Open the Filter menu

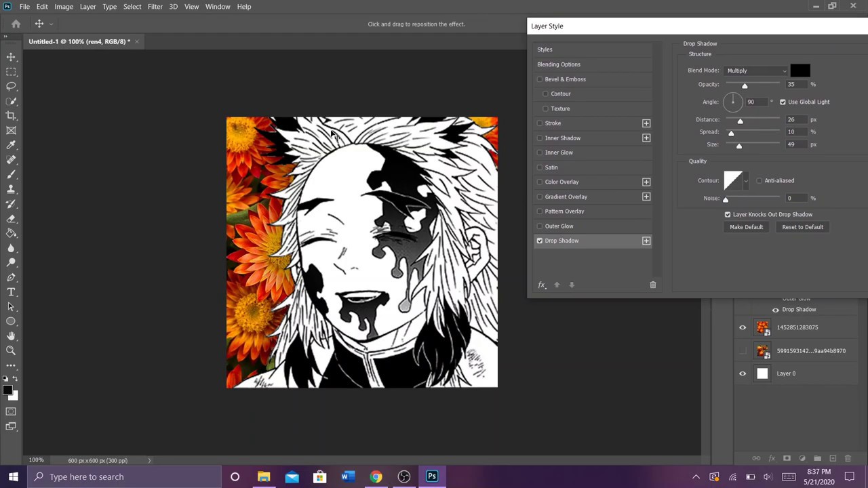(x=155, y=7)
